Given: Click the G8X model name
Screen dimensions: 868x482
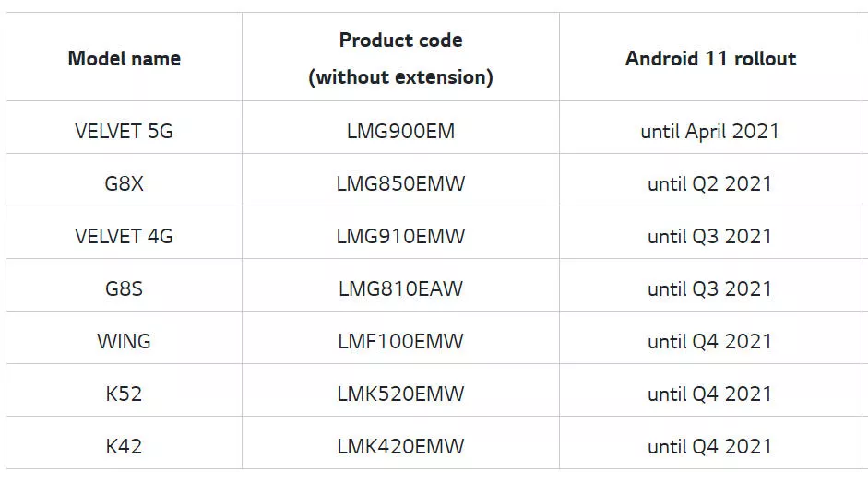Looking at the screenshot, I should click(x=124, y=183).
